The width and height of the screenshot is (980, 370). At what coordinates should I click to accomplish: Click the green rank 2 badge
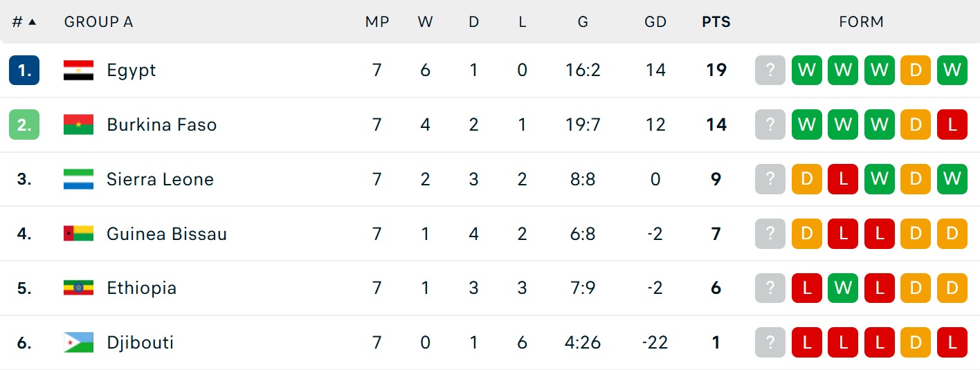[x=24, y=124]
